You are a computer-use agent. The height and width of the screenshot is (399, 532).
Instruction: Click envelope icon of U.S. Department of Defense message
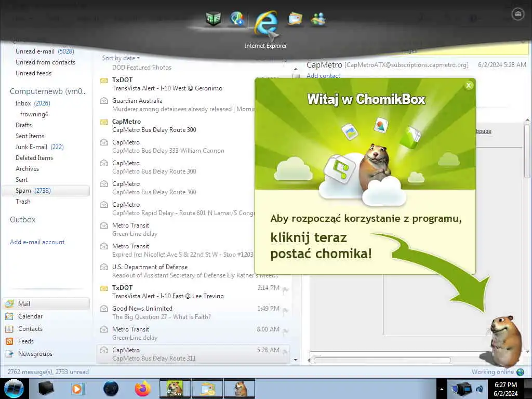104,267
